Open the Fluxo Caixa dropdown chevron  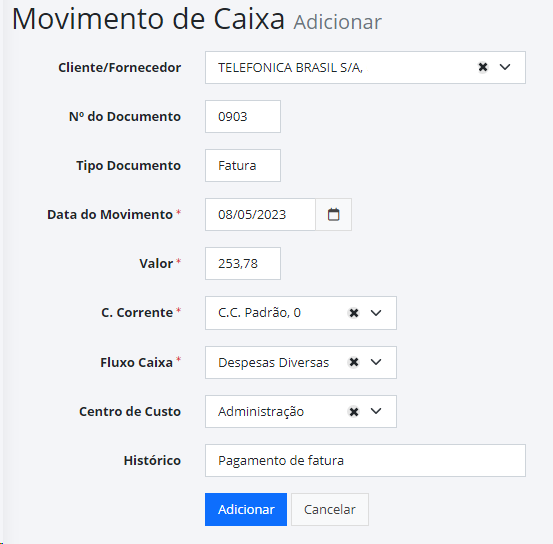click(x=376, y=362)
